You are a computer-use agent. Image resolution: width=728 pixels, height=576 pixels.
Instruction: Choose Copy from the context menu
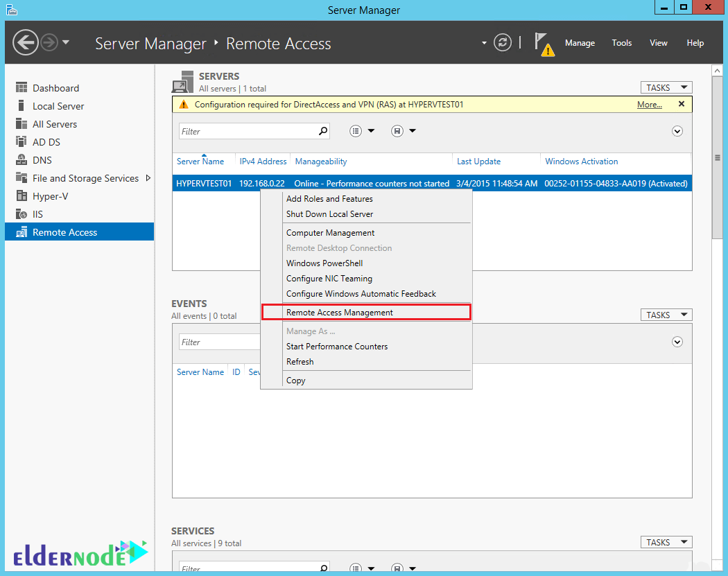pyautogui.click(x=367, y=380)
